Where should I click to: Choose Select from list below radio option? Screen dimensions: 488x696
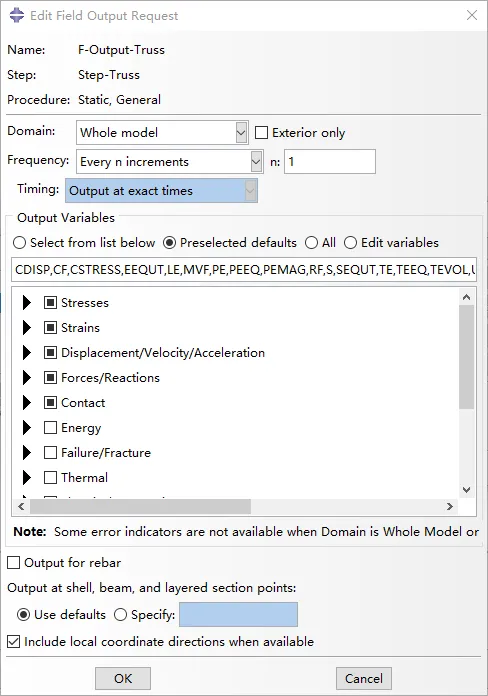pyautogui.click(x=19, y=243)
